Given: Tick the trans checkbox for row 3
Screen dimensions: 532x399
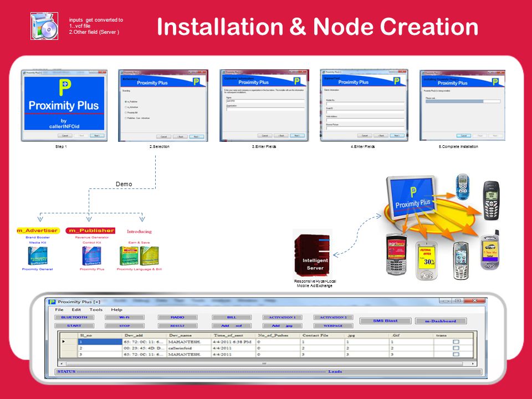Looking at the screenshot, I should click(x=456, y=354).
